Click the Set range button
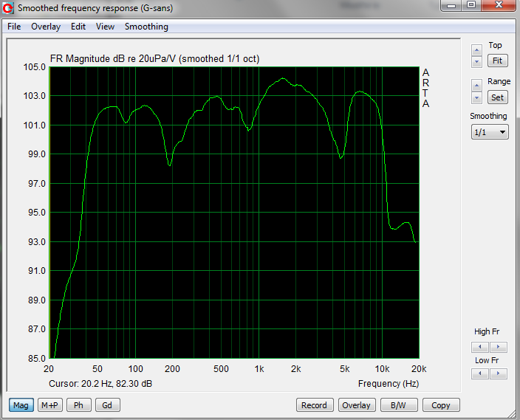This screenshot has width=520, height=420. 497,97
